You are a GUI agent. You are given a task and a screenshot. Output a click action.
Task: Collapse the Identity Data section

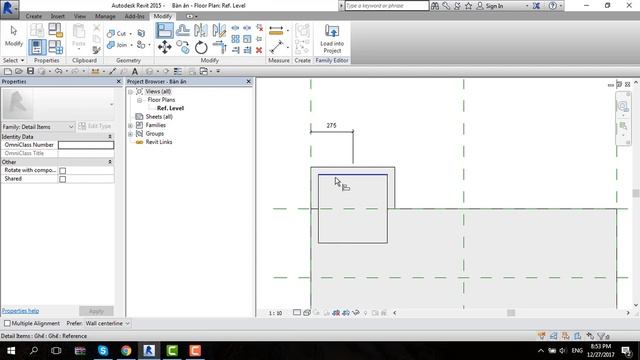coord(110,137)
